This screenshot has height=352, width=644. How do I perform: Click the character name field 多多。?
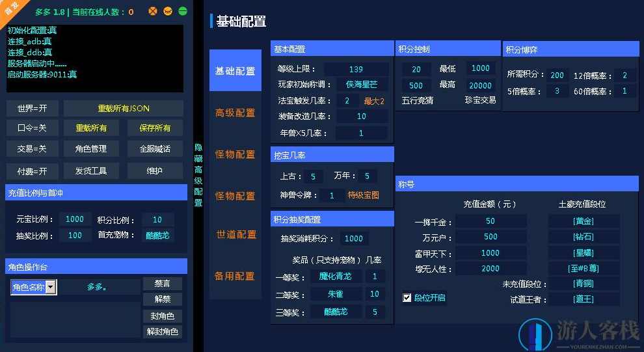click(99, 287)
